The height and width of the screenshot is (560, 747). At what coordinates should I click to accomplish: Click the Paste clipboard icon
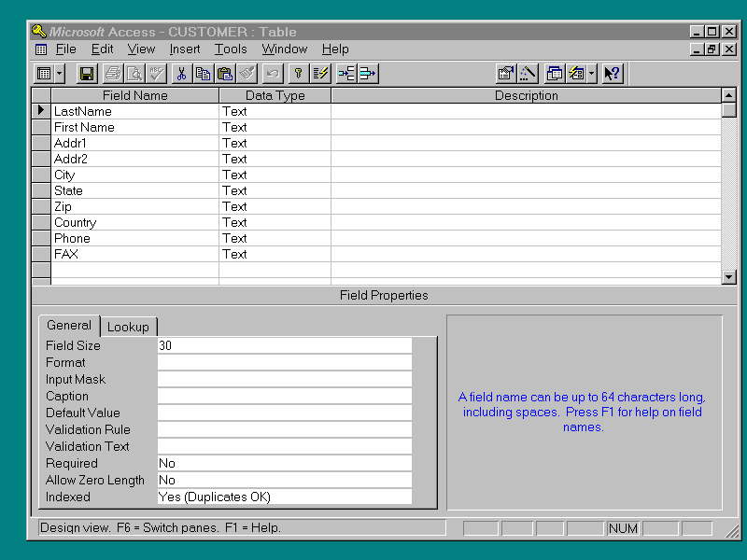[224, 73]
